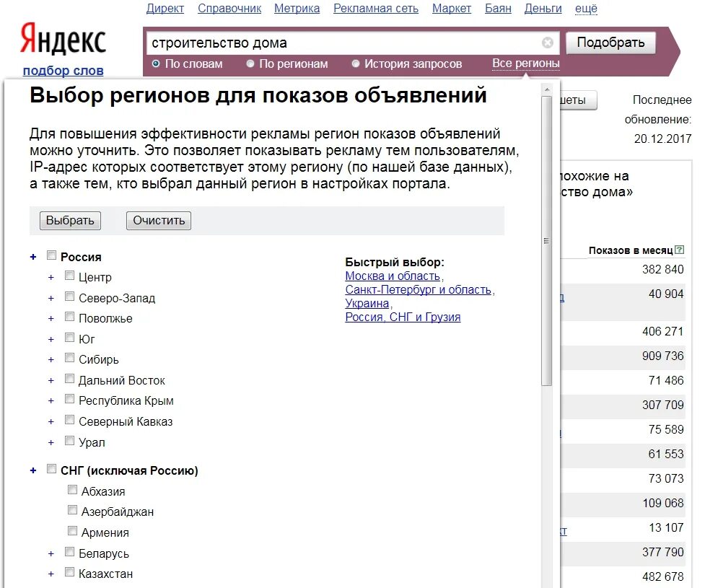The height and width of the screenshot is (588, 705).
Task: Check the Абхазия checkbox
Action: click(72, 490)
